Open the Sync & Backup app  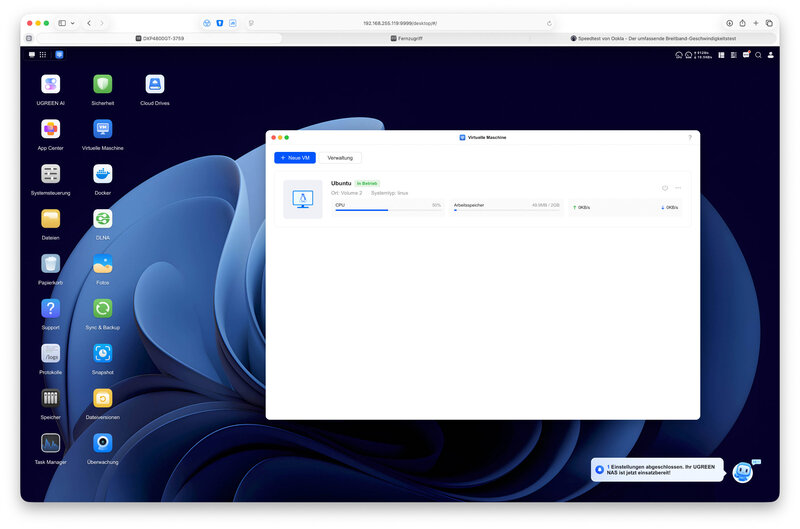coord(103,309)
